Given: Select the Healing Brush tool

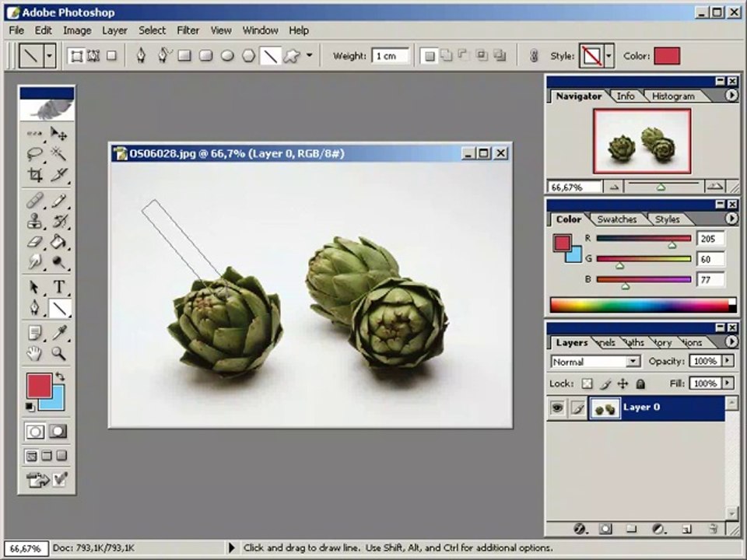Looking at the screenshot, I should tap(35, 201).
